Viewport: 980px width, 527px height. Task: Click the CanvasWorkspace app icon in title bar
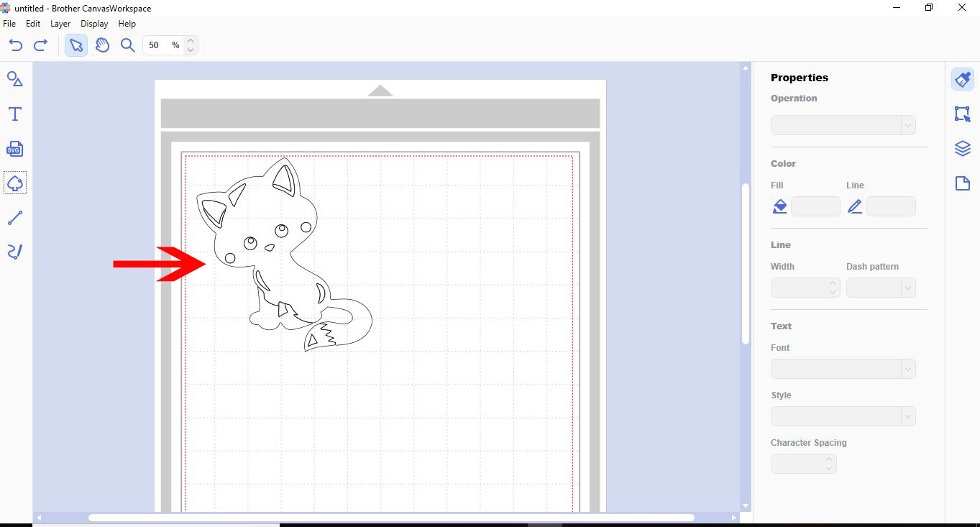pyautogui.click(x=6, y=8)
